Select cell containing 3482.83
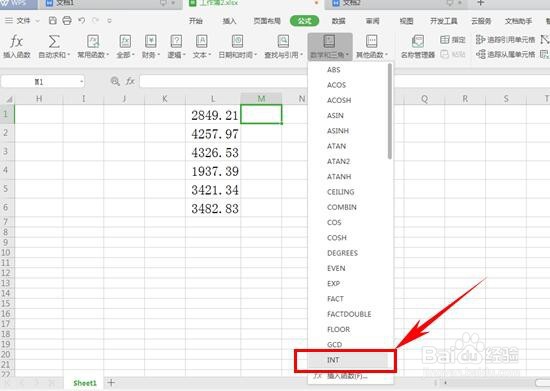This screenshot has height=391, width=550. click(x=213, y=208)
